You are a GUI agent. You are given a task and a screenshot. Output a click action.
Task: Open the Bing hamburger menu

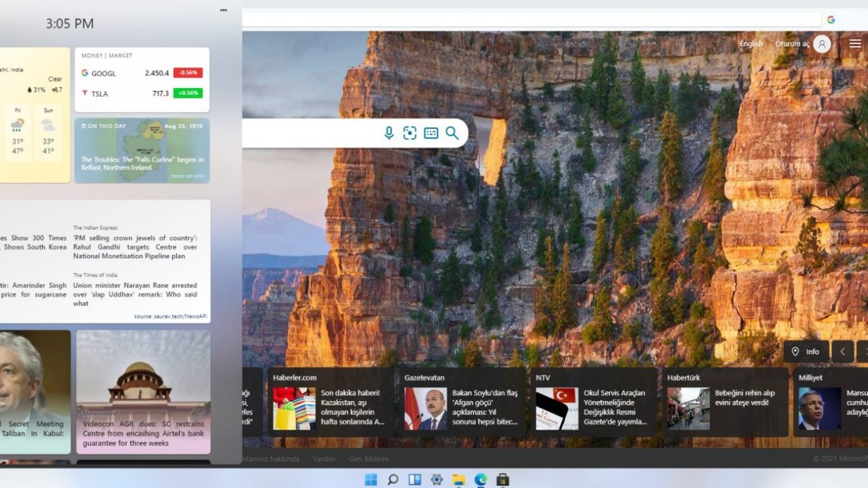click(x=855, y=44)
